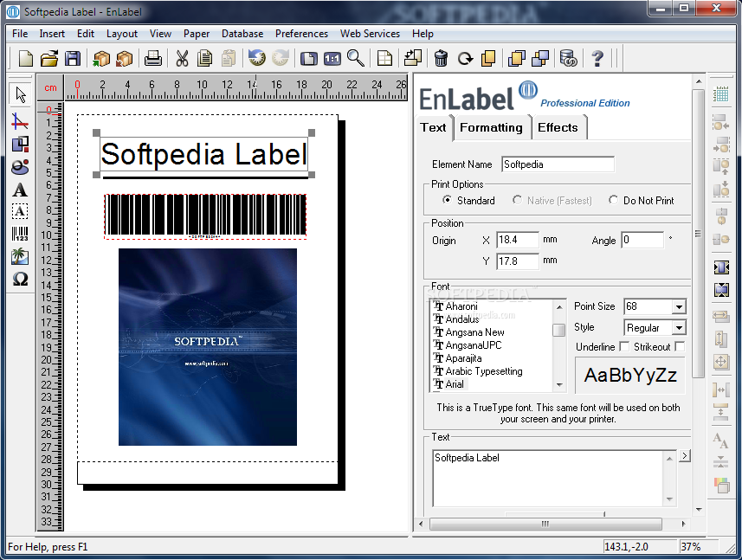The image size is (742, 560).
Task: Select the arrow pointer tool
Action: [x=21, y=94]
